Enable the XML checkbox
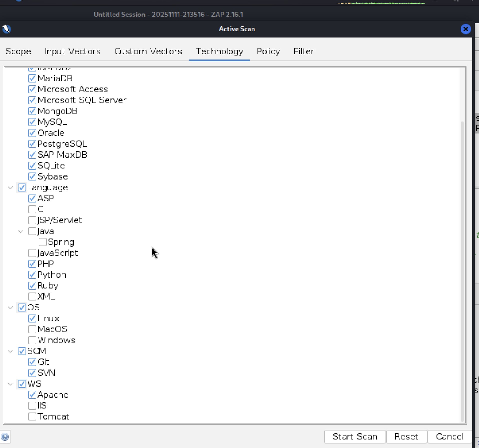Image resolution: width=479 pixels, height=448 pixels. coord(32,297)
